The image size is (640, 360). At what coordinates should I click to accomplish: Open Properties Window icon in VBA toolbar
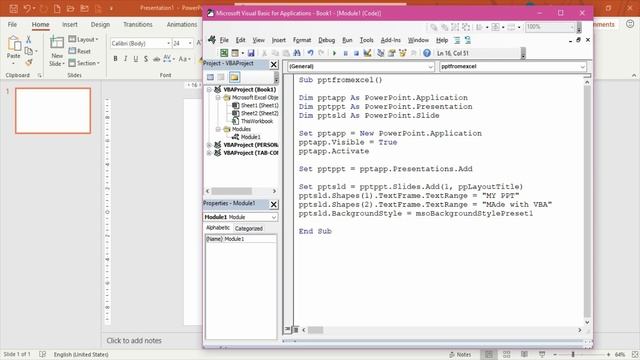tap(391, 53)
